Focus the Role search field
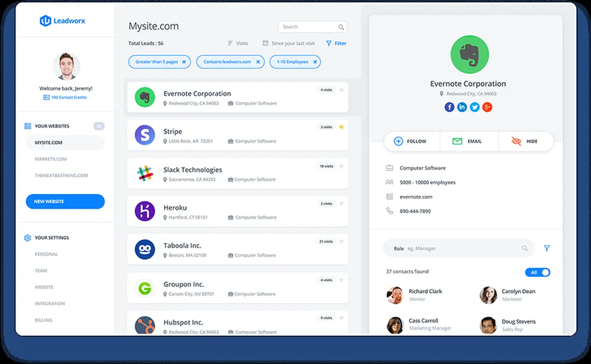 459,248
